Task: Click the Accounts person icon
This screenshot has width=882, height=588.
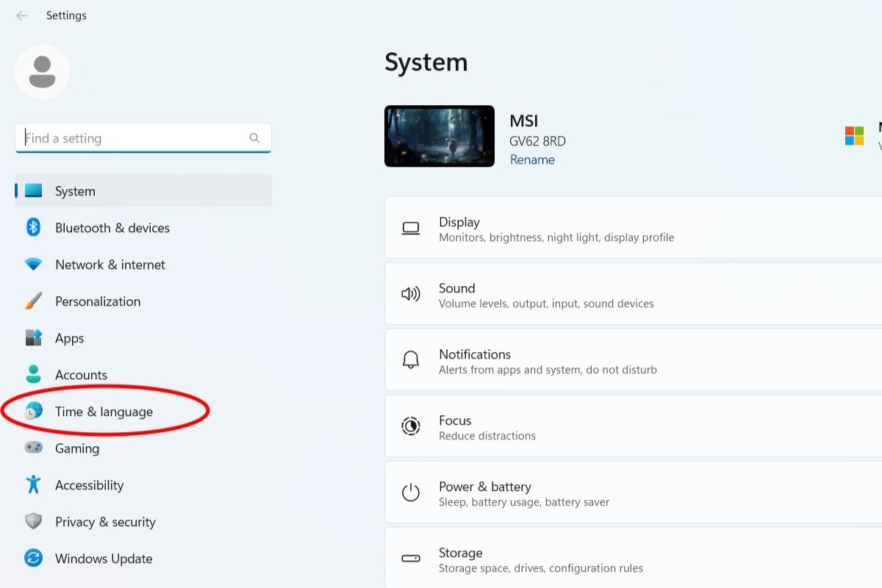Action: [33, 374]
